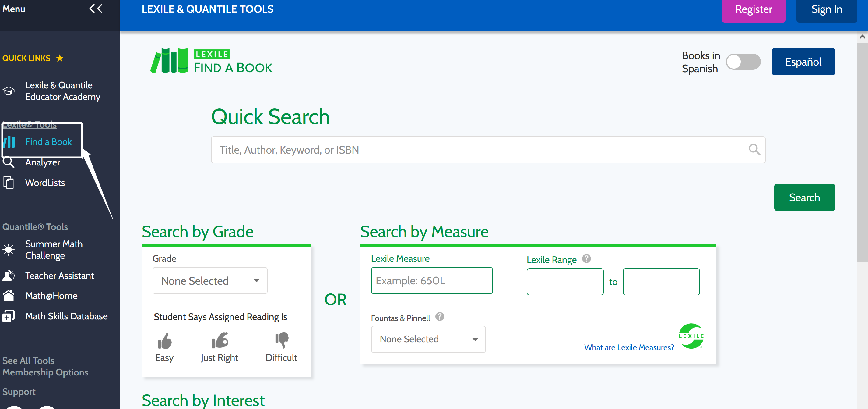The width and height of the screenshot is (868, 409).
Task: Click the Educator Academy graduation cap icon
Action: [x=9, y=91]
